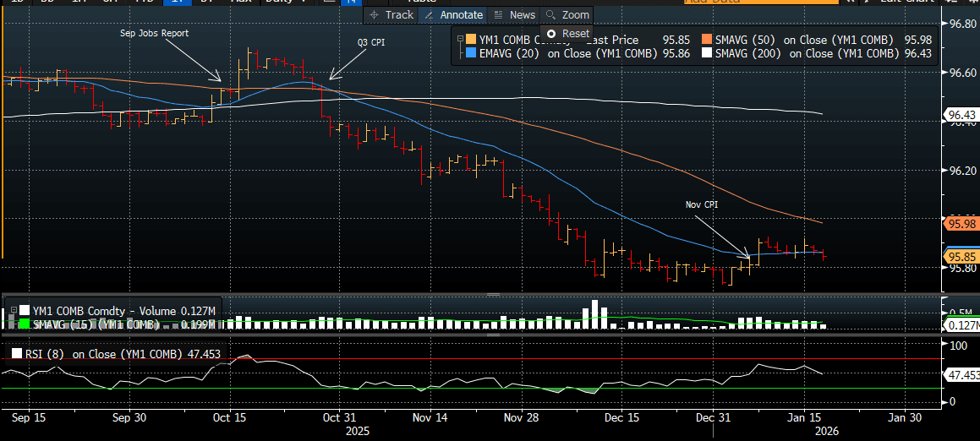The image size is (980, 441).
Task: Click the 95.85 last price tag
Action: [962, 256]
